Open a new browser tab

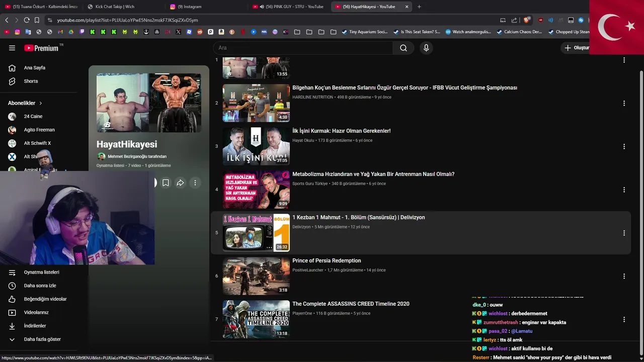click(x=419, y=7)
